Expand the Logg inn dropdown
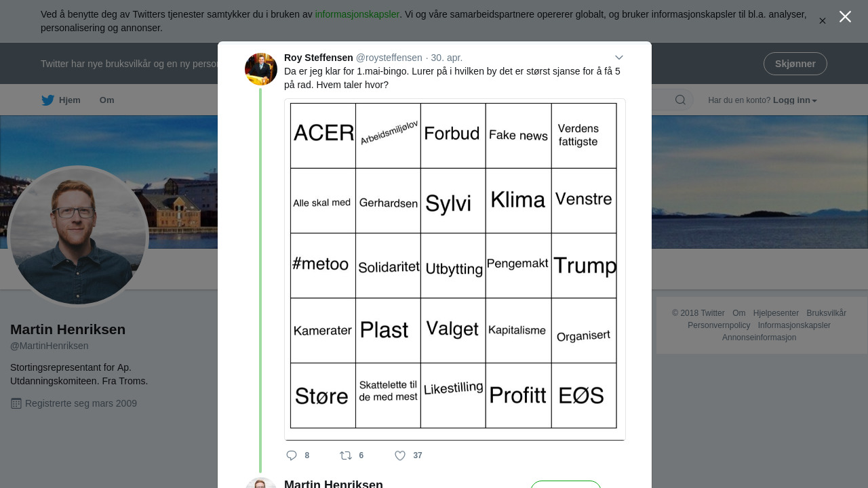 point(795,100)
